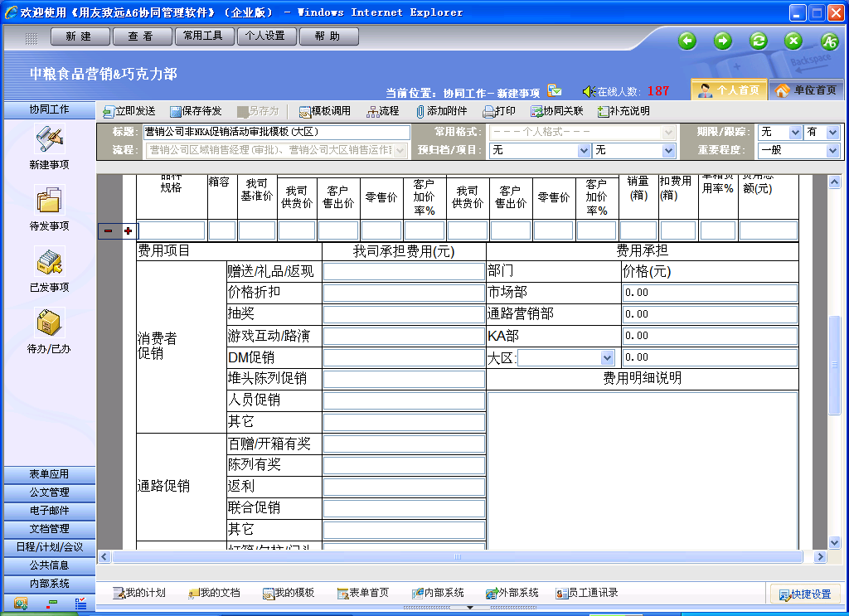The image size is (849, 616).
Task: Click the 快捷设置 button
Action: [804, 594]
